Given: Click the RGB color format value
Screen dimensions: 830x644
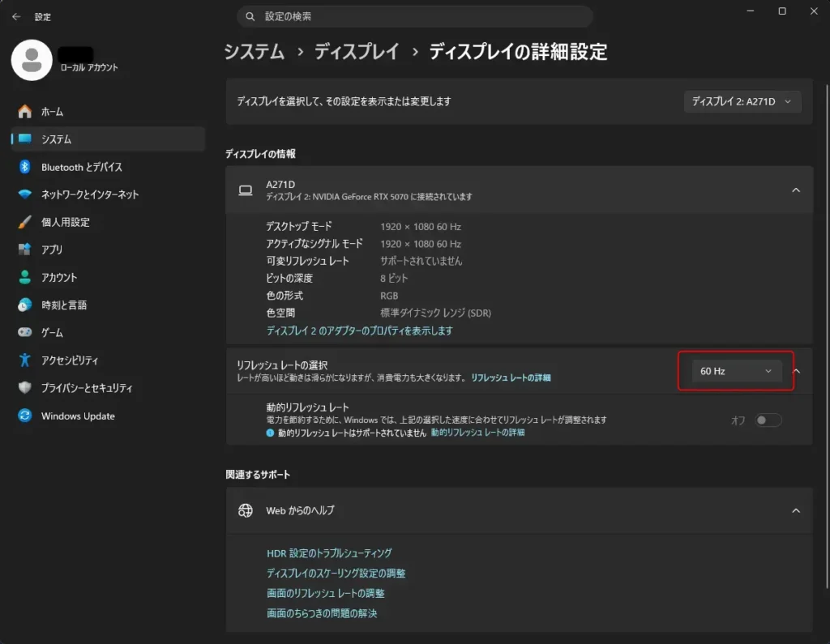Looking at the screenshot, I should [389, 296].
